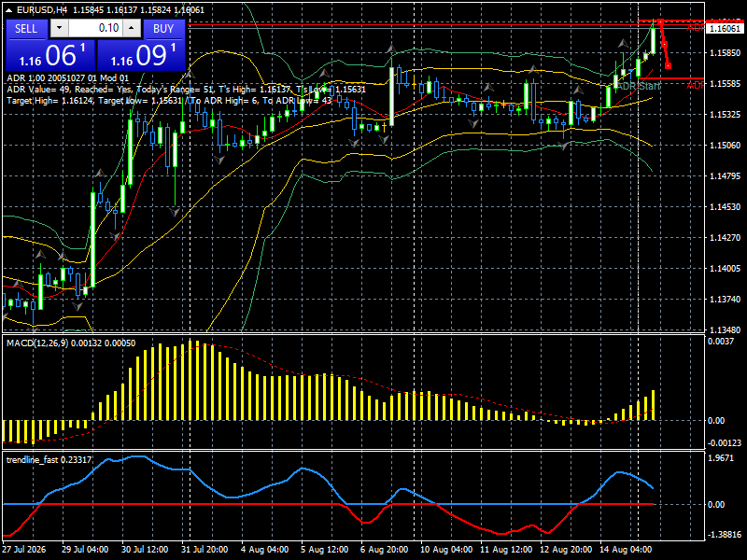Click the 12 Aug 20:00 time label

tap(566, 550)
